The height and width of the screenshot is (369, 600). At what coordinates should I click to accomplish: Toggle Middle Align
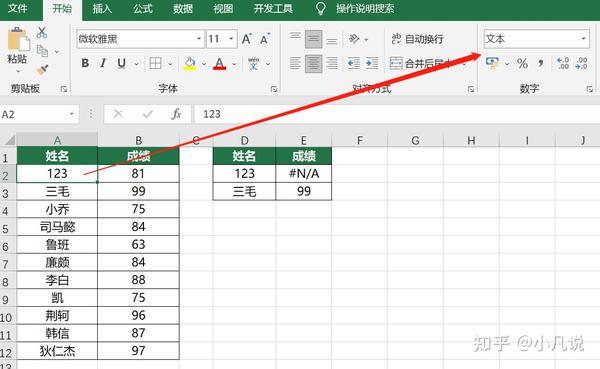pyautogui.click(x=313, y=39)
